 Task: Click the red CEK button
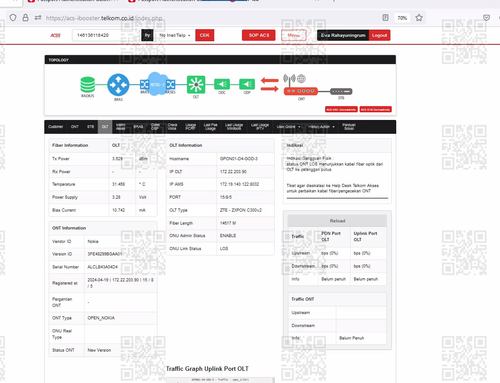point(205,35)
